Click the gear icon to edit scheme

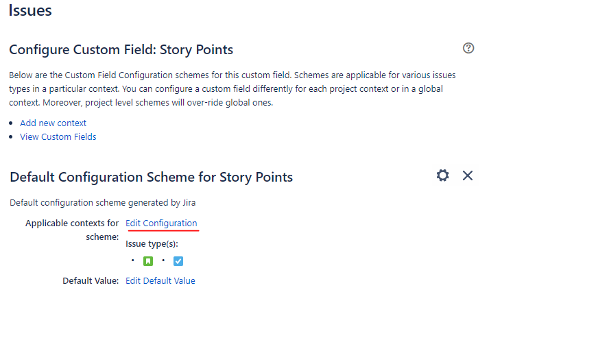[x=442, y=175]
